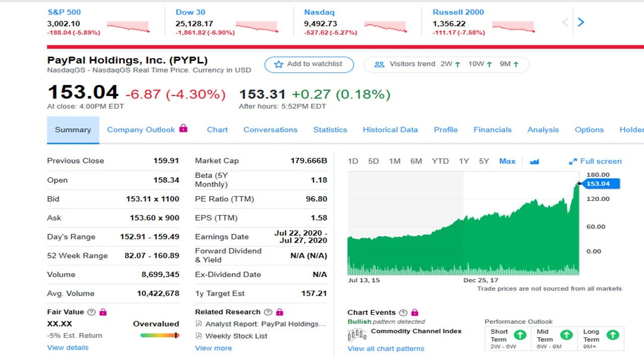Click the visitors trend people icon
This screenshot has height=362, width=644.
pyautogui.click(x=379, y=64)
